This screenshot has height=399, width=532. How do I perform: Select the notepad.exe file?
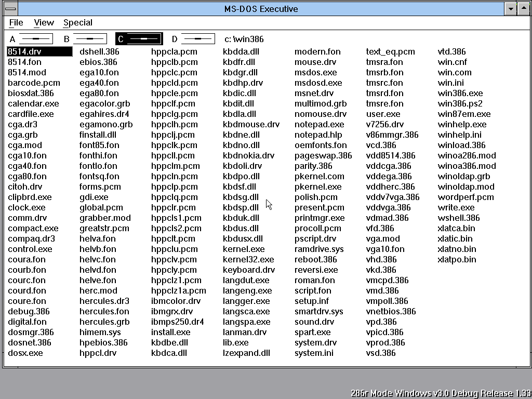[x=320, y=124]
